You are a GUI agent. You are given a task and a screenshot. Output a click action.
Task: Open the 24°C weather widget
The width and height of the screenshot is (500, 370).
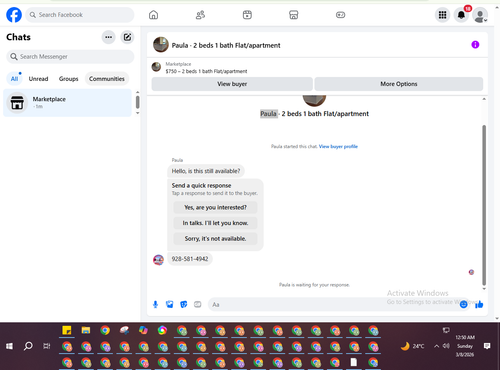[412, 346]
